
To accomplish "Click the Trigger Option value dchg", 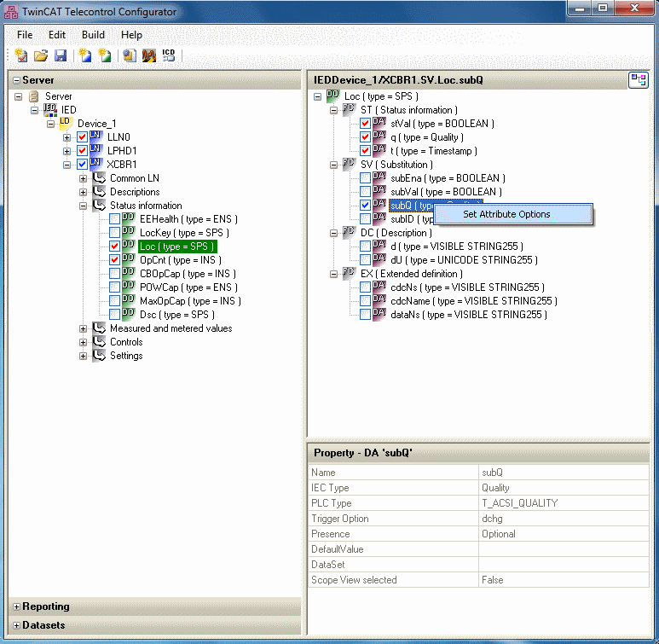I will [x=492, y=519].
